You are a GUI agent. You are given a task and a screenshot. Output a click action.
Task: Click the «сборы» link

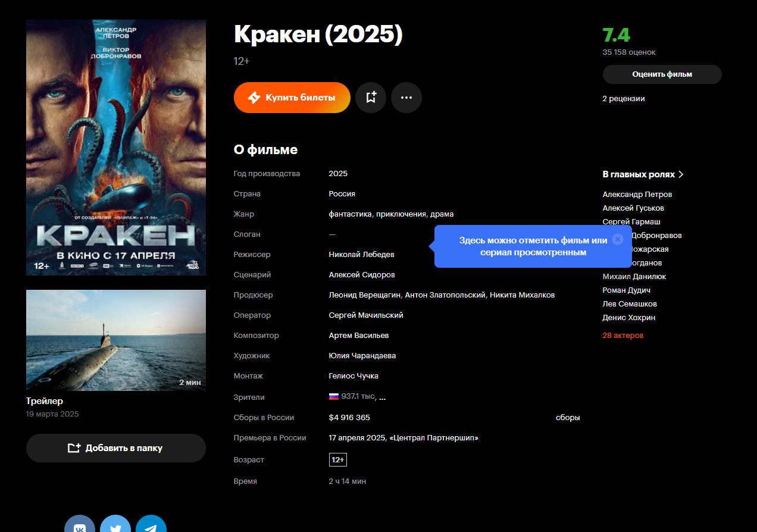568,418
